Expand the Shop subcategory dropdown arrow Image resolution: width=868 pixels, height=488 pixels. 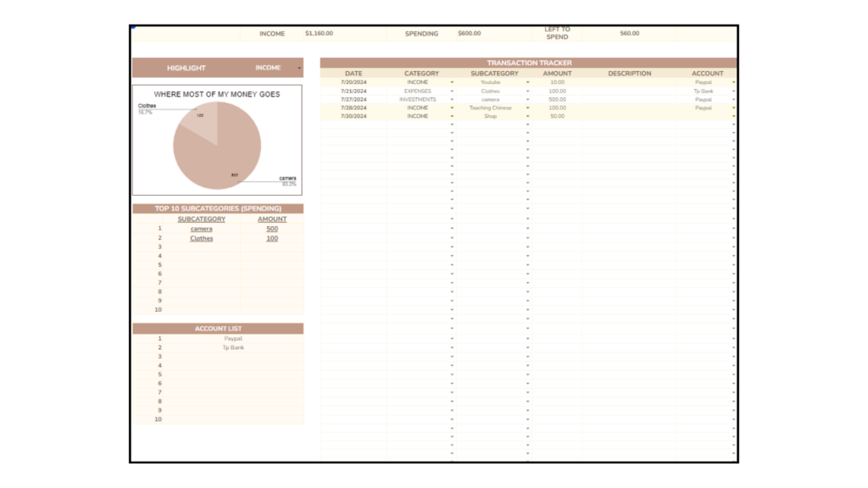tap(527, 116)
